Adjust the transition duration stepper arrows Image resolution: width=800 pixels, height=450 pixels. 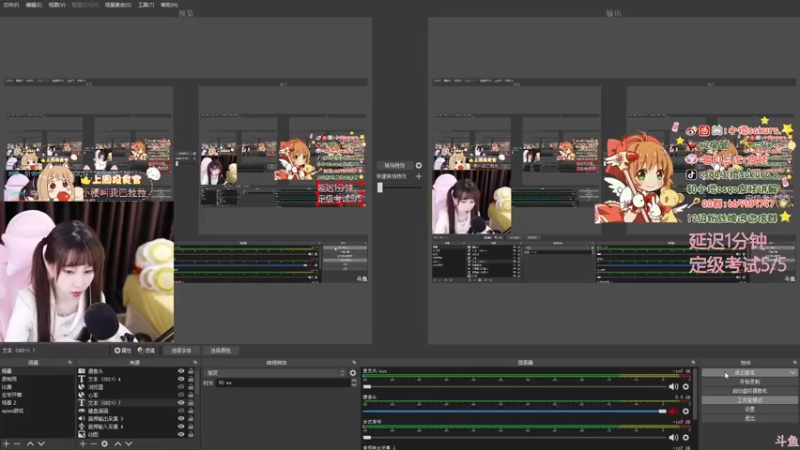[354, 383]
